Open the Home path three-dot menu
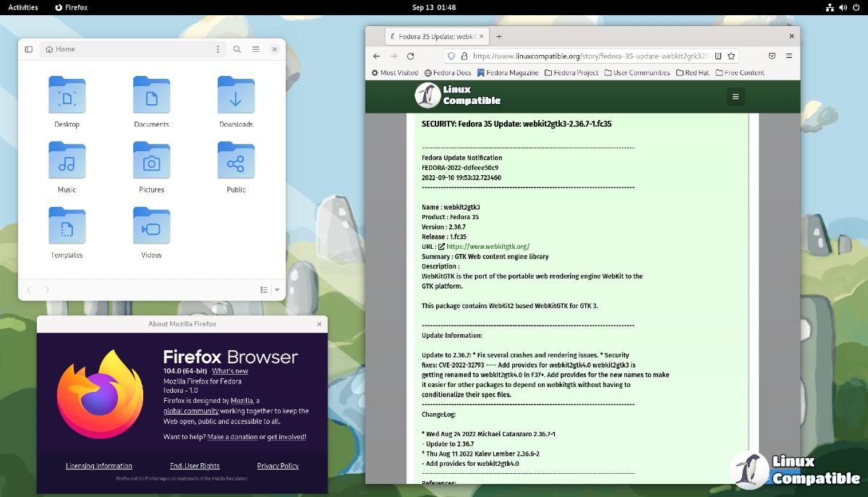 pos(218,49)
